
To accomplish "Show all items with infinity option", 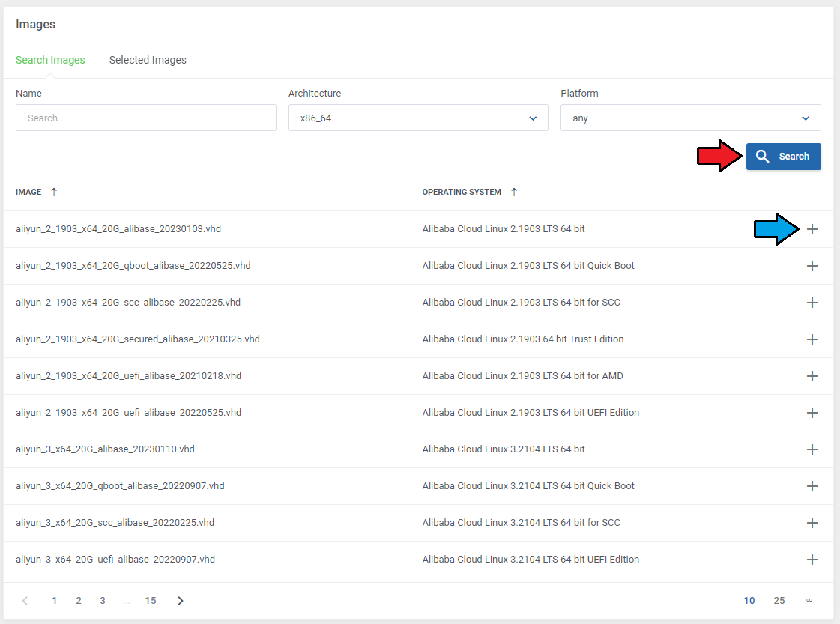I will tap(809, 600).
